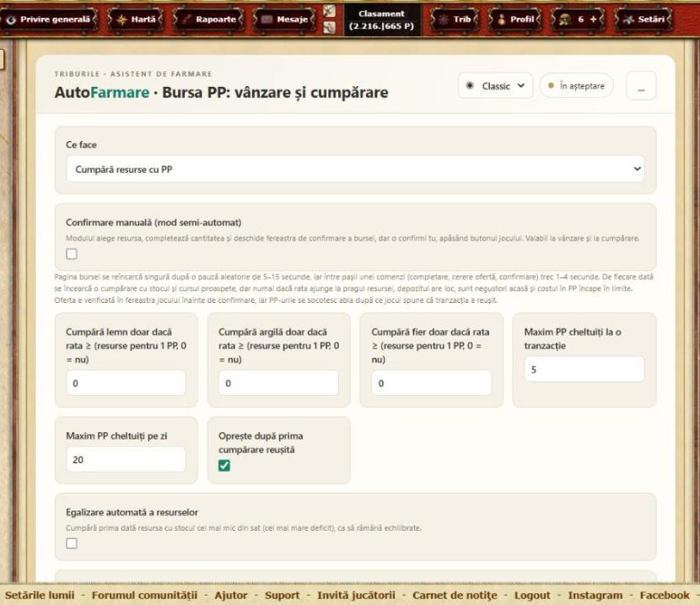
Task: Enable the Confirmare manuală checkbox
Action: tap(72, 254)
